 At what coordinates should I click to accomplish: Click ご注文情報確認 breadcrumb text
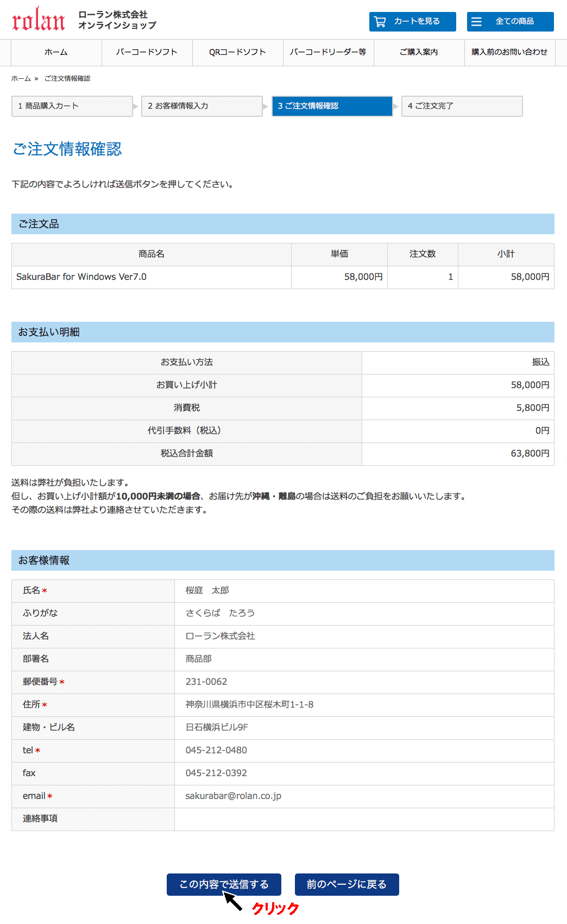pyautogui.click(x=67, y=79)
